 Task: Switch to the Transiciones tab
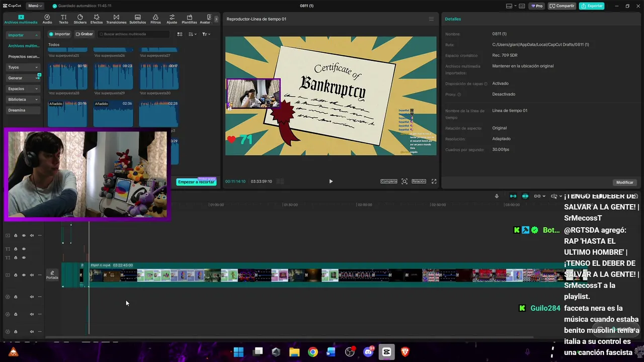click(116, 19)
